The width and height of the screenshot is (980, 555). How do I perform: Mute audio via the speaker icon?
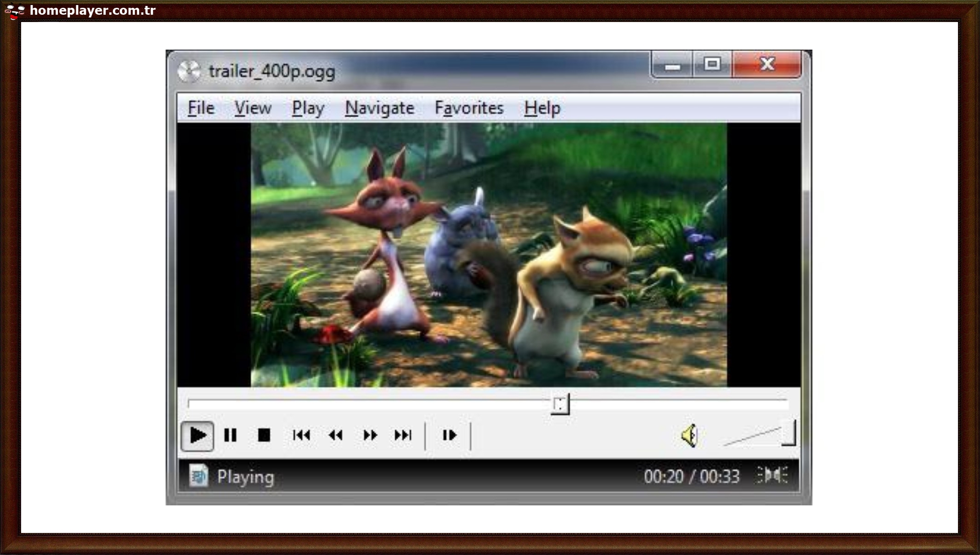coord(689,436)
